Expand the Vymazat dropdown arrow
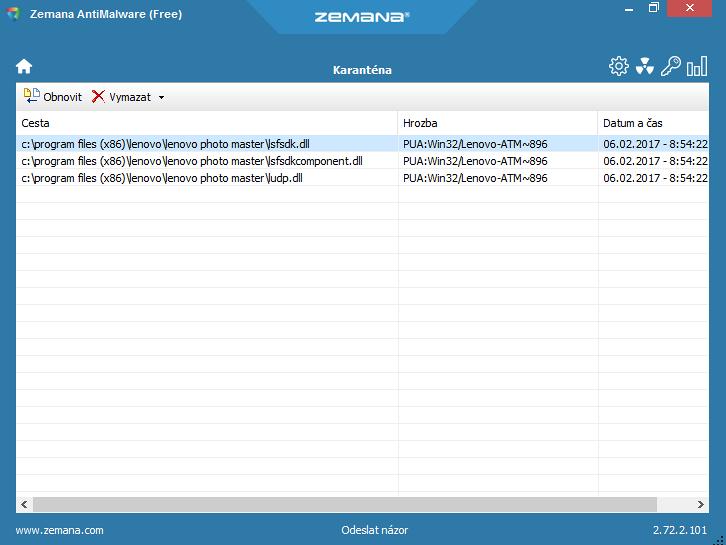Image resolution: width=726 pixels, height=545 pixels. pyautogui.click(x=161, y=97)
